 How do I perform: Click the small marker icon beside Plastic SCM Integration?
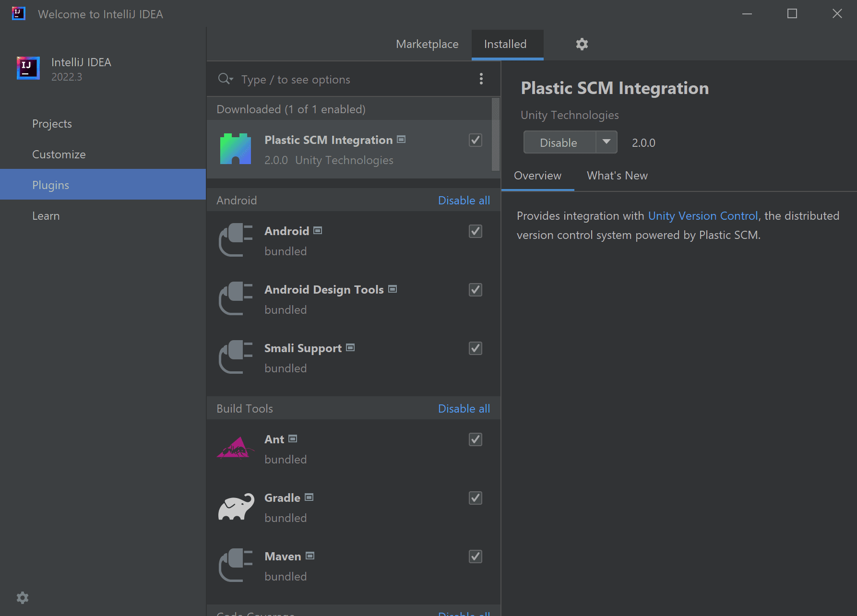point(402,140)
